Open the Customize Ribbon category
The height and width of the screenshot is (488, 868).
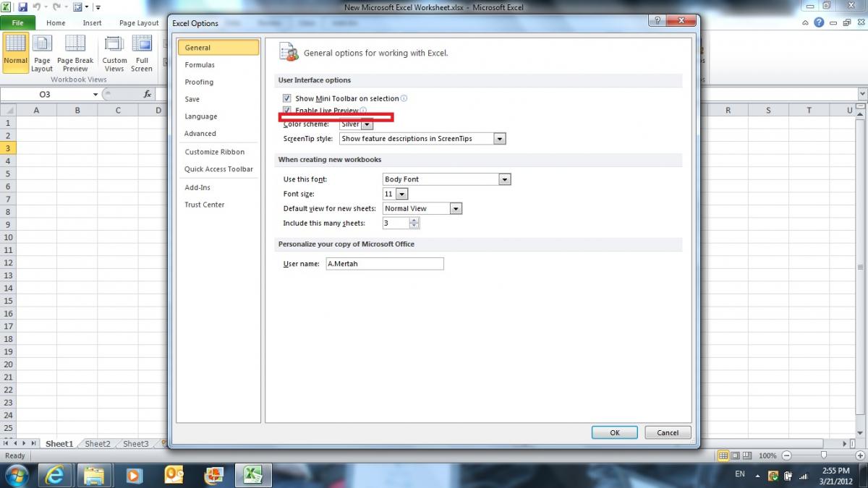click(218, 152)
